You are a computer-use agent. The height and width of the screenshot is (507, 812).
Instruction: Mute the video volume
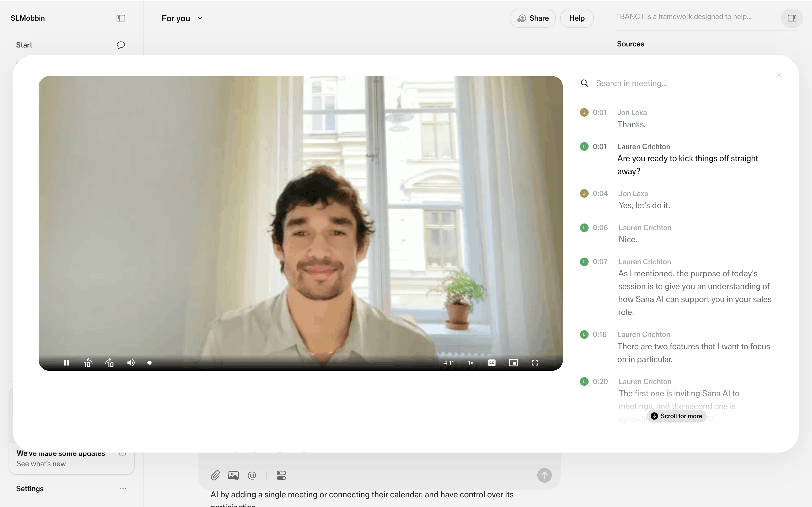coord(131,363)
